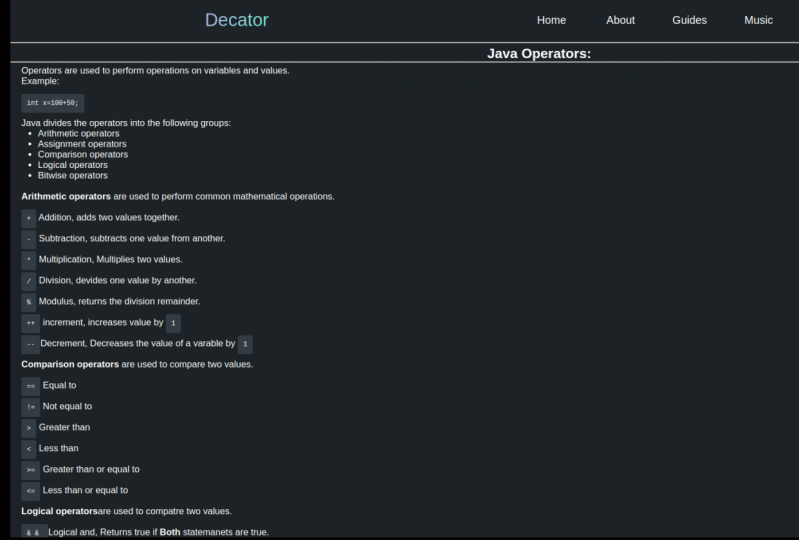Click the 1 box after Decrement description
This screenshot has width=799, height=540.
pyautogui.click(x=245, y=344)
